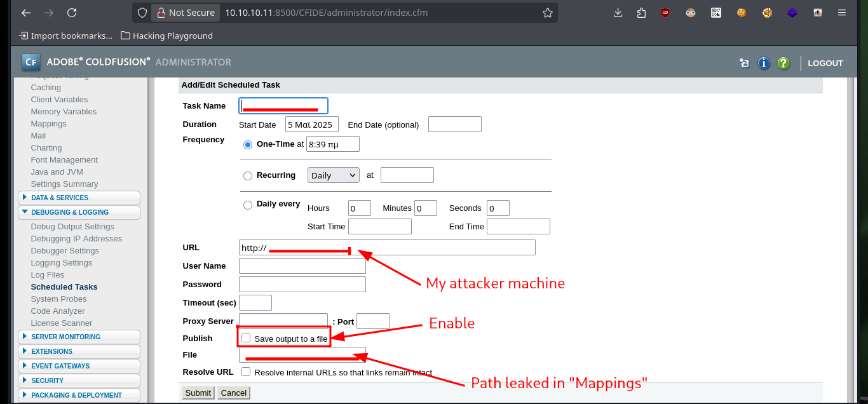The width and height of the screenshot is (868, 404).
Task: Toggle the Resolve internal URLs checkbox
Action: point(246,372)
